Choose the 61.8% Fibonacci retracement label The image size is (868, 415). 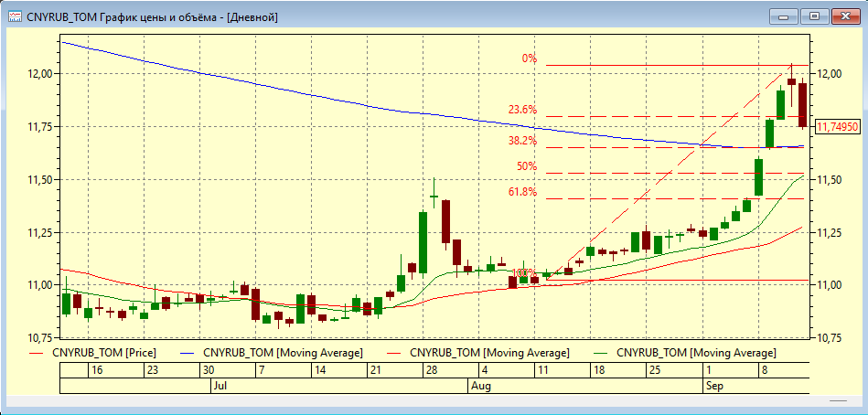(x=522, y=192)
